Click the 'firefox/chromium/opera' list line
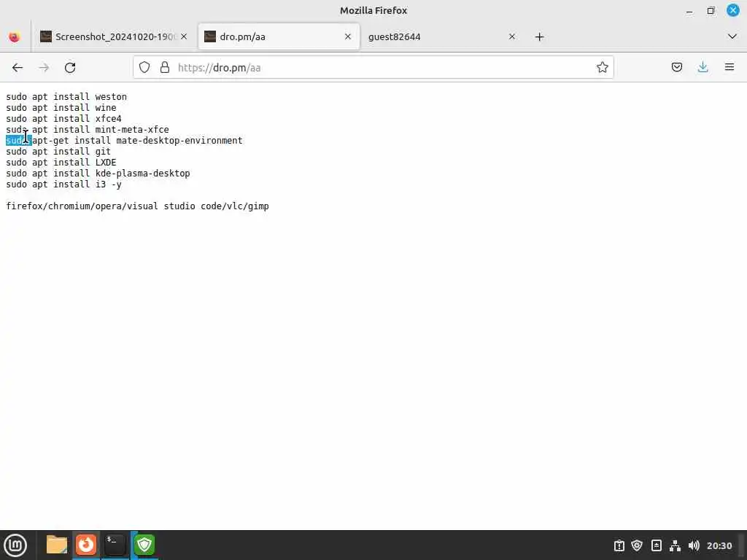This screenshot has height=560, width=747. (x=137, y=206)
